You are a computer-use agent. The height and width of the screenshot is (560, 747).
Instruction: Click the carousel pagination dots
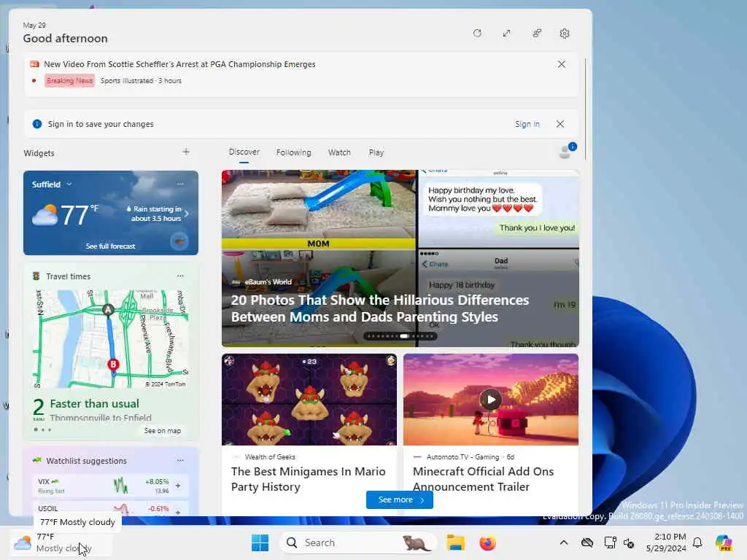click(x=400, y=336)
